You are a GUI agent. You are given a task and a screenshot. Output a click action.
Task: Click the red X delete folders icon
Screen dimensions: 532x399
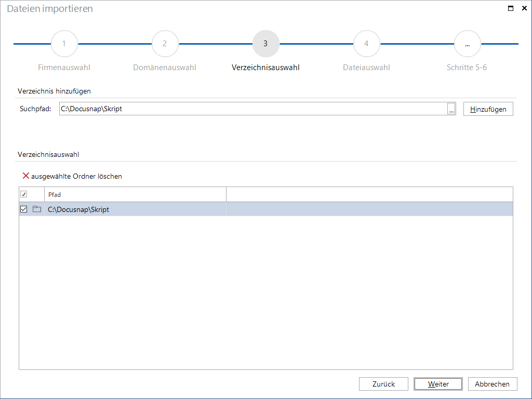point(26,176)
